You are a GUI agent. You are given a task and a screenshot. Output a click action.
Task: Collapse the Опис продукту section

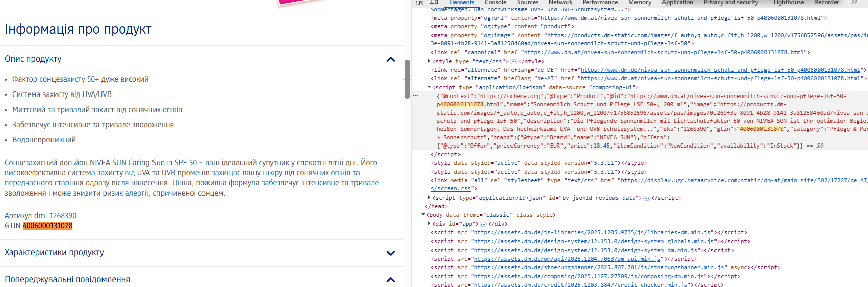point(390,59)
